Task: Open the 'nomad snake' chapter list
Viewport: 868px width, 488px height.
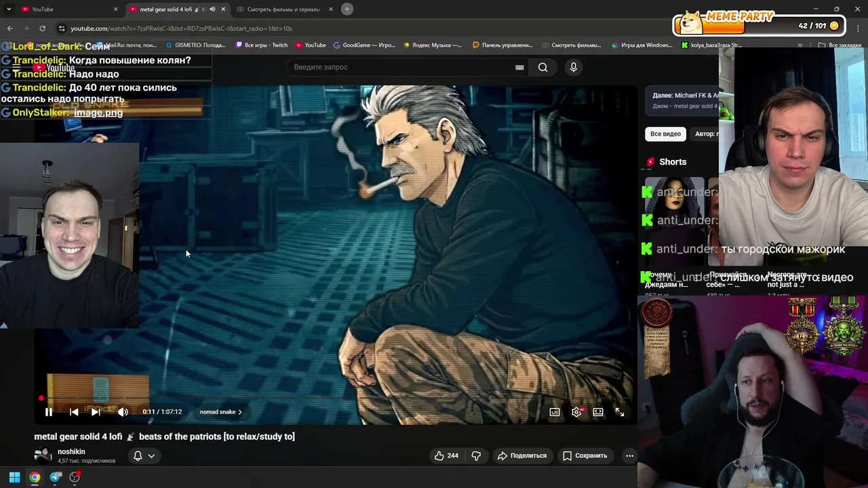Action: pyautogui.click(x=220, y=411)
